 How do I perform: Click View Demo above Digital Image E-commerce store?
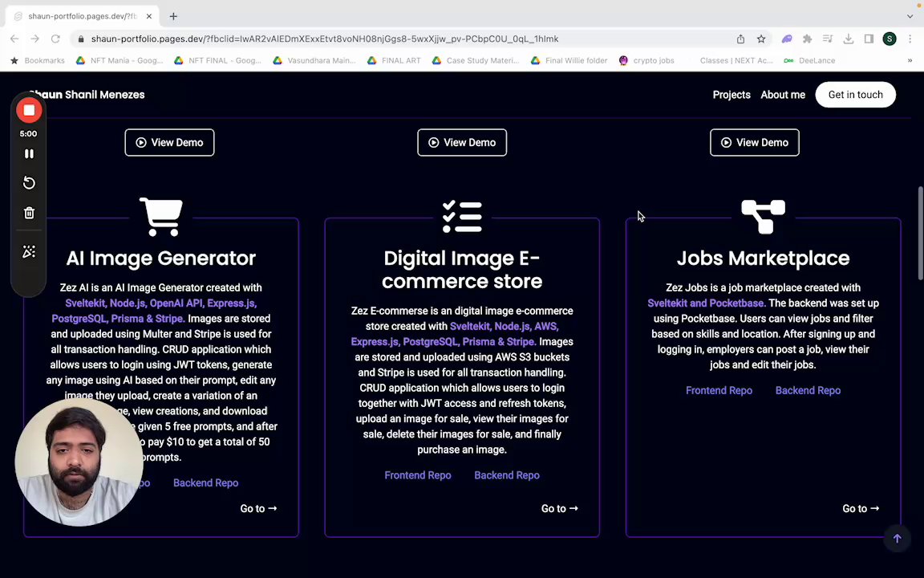click(462, 143)
